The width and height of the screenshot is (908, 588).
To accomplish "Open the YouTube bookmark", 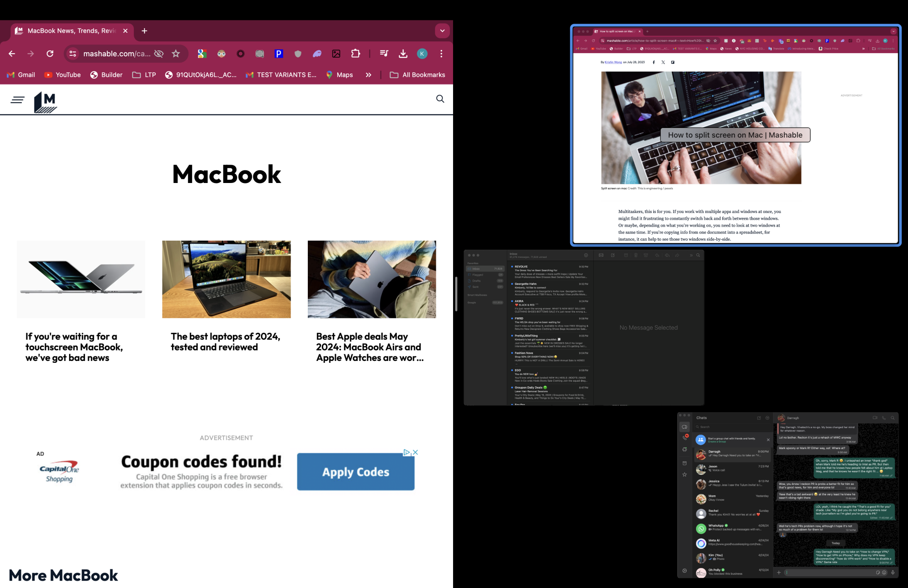I will [63, 75].
